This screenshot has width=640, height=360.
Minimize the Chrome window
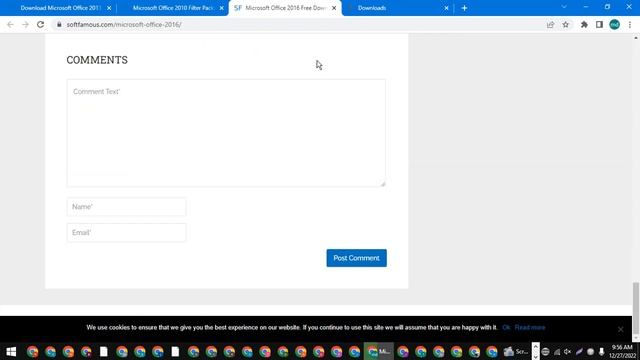point(586,7)
